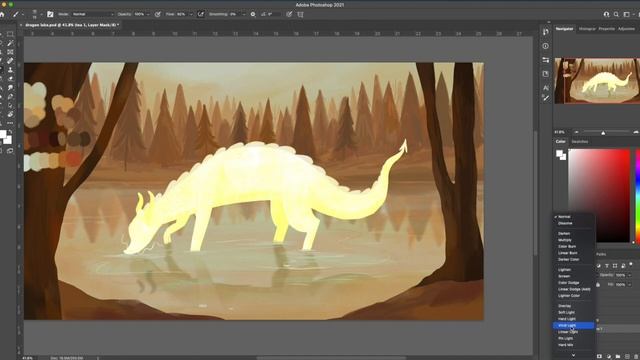640x360 pixels.
Task: Click the Navigator zoom slider handle
Action: pos(603,133)
